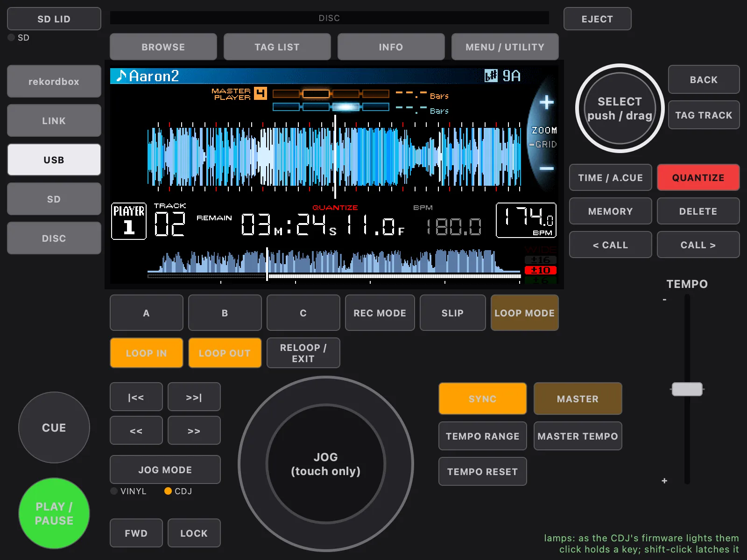Open the SD LID
Viewport: 747px width, 560px height.
coord(54,19)
